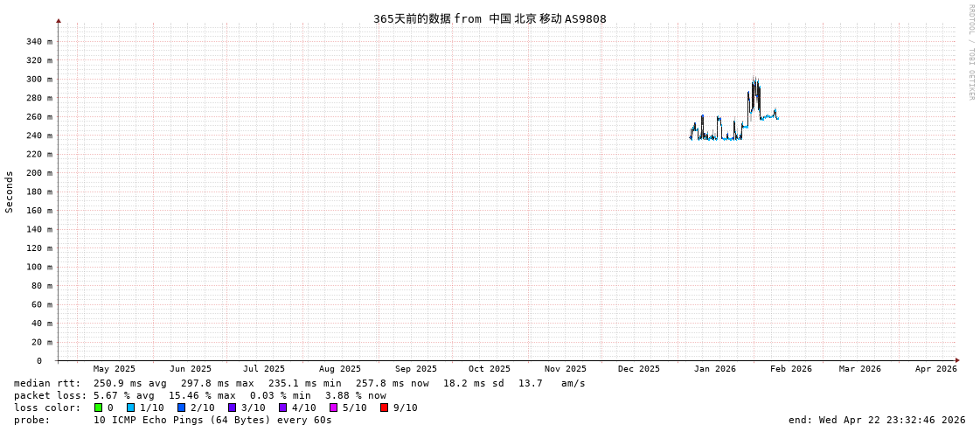The image size is (980, 432).
Task: Click the latency spike peak near 300 m
Action: pyautogui.click(x=754, y=81)
